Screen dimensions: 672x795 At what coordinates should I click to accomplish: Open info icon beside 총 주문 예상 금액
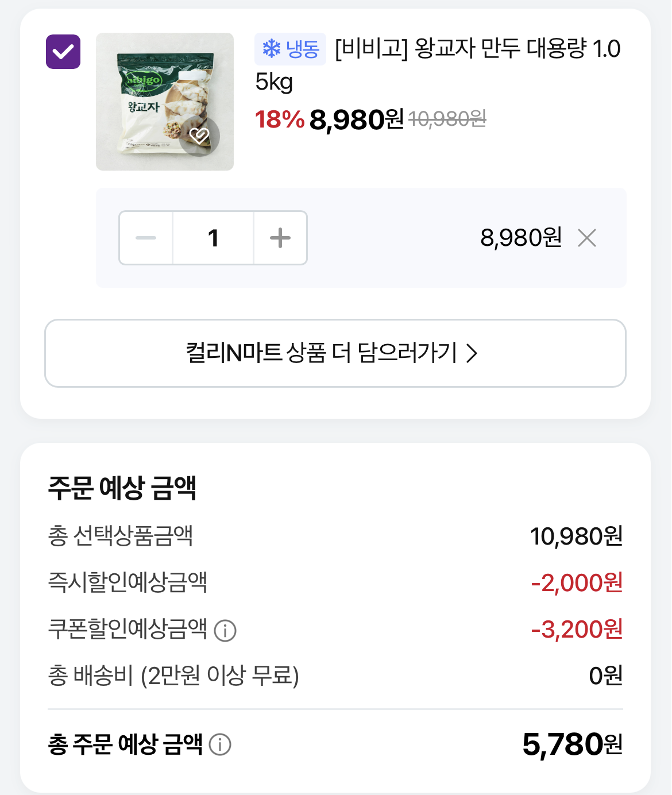click(x=220, y=745)
